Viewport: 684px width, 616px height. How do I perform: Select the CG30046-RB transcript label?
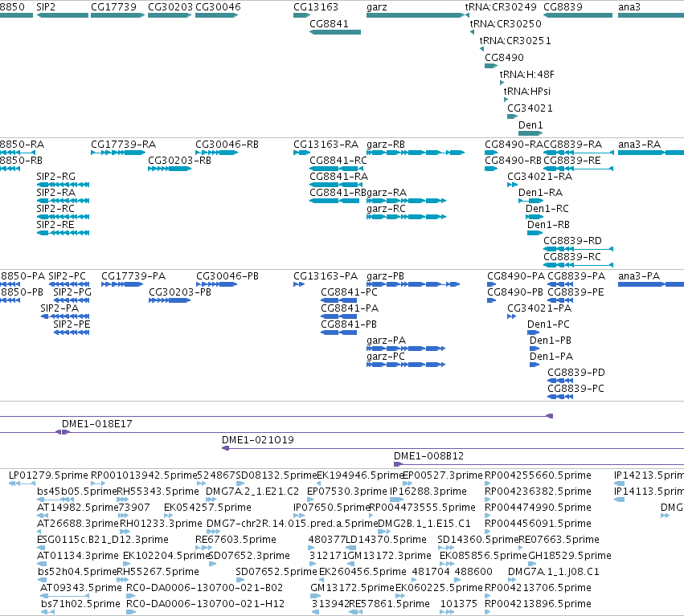tap(227, 145)
